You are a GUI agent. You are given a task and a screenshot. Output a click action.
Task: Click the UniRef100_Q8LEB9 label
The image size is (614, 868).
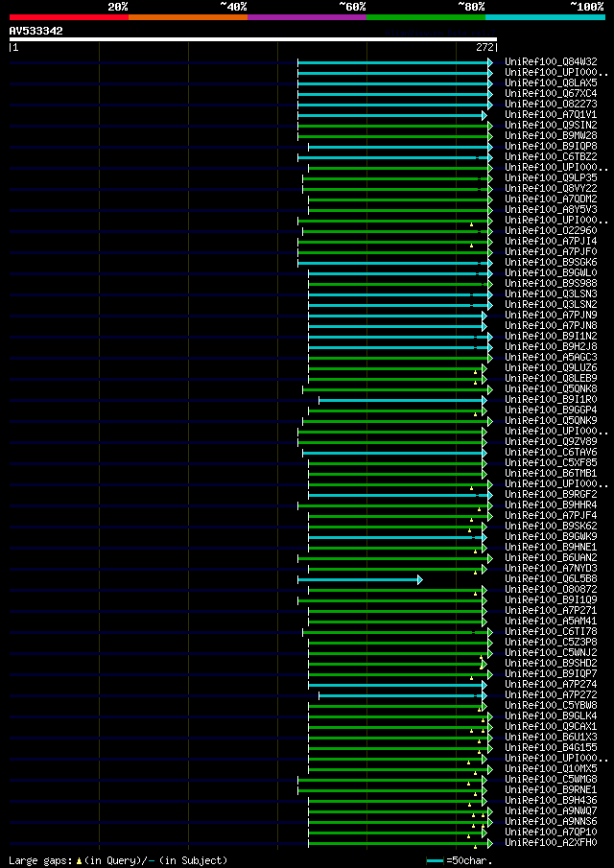pyautogui.click(x=551, y=378)
